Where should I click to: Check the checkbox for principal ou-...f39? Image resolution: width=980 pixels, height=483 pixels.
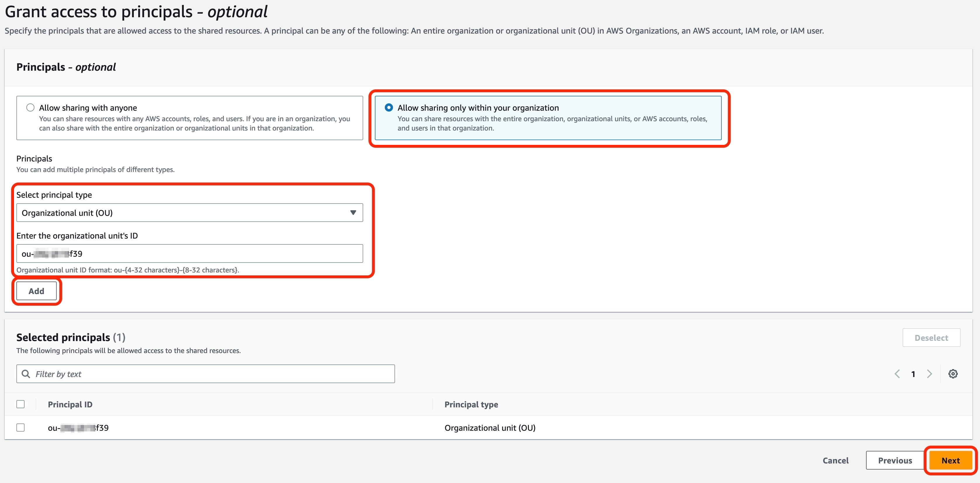click(x=20, y=427)
